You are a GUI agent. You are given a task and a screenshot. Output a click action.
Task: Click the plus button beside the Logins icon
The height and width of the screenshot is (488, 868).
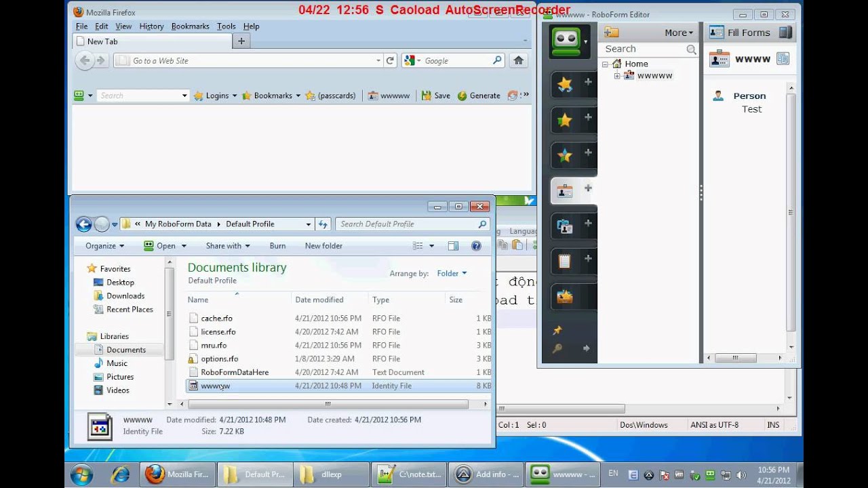pos(588,82)
